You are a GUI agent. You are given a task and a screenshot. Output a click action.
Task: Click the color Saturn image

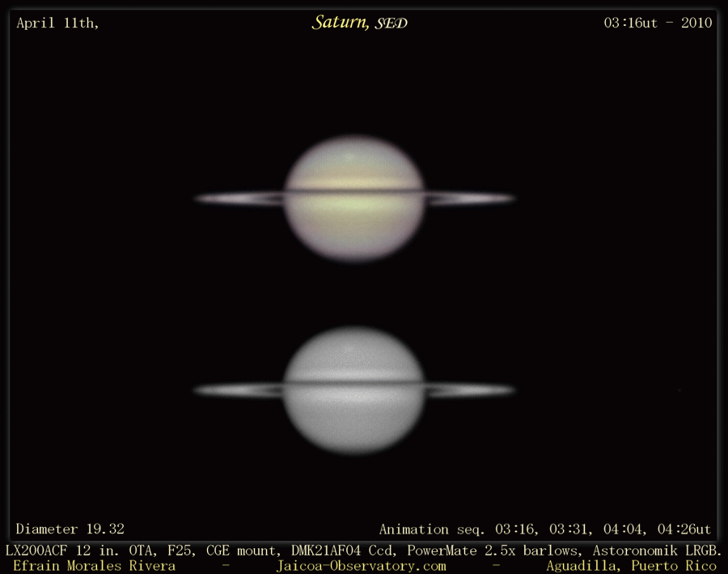click(355, 198)
